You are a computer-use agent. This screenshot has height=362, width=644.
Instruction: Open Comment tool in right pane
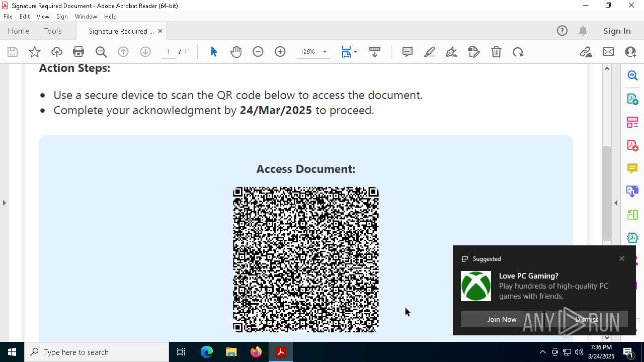632,168
